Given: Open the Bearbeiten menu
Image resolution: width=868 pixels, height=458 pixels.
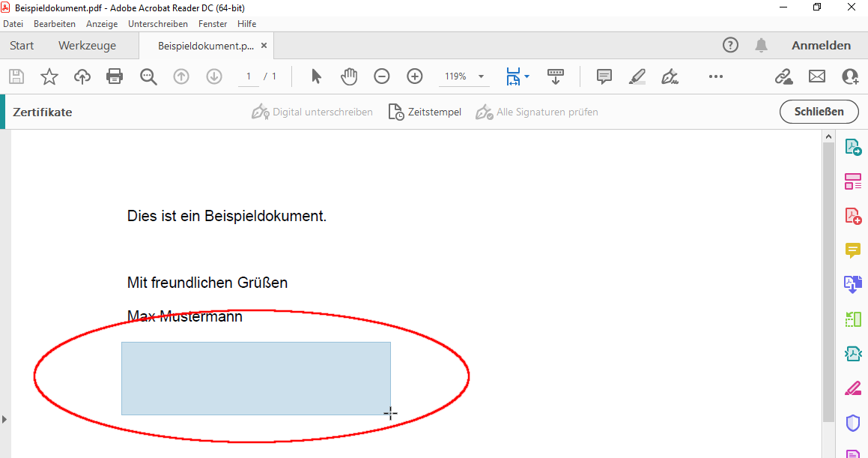Looking at the screenshot, I should (54, 24).
